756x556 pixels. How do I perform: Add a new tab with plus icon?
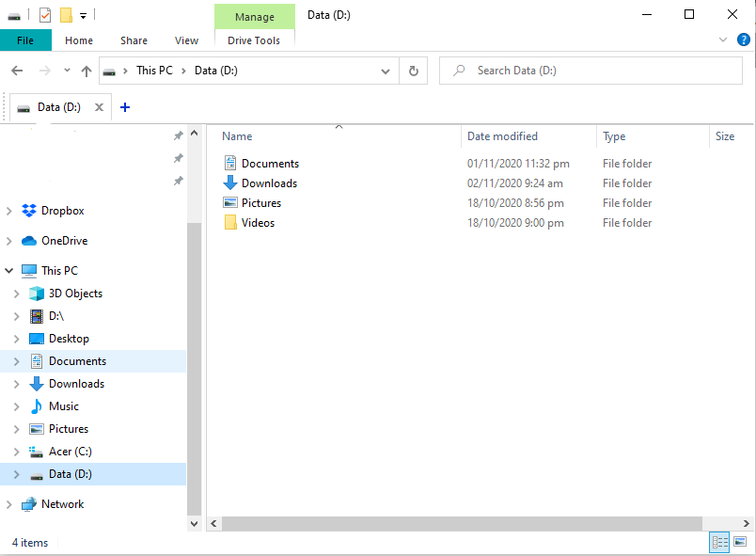coord(125,107)
